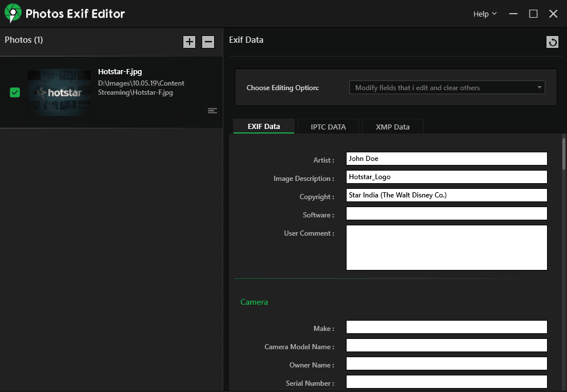Select the EXIF Data tab
The height and width of the screenshot is (392, 567).
(264, 127)
